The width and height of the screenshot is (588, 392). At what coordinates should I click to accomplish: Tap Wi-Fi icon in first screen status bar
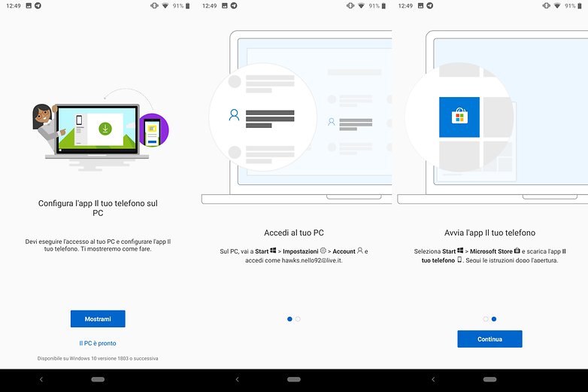165,5
